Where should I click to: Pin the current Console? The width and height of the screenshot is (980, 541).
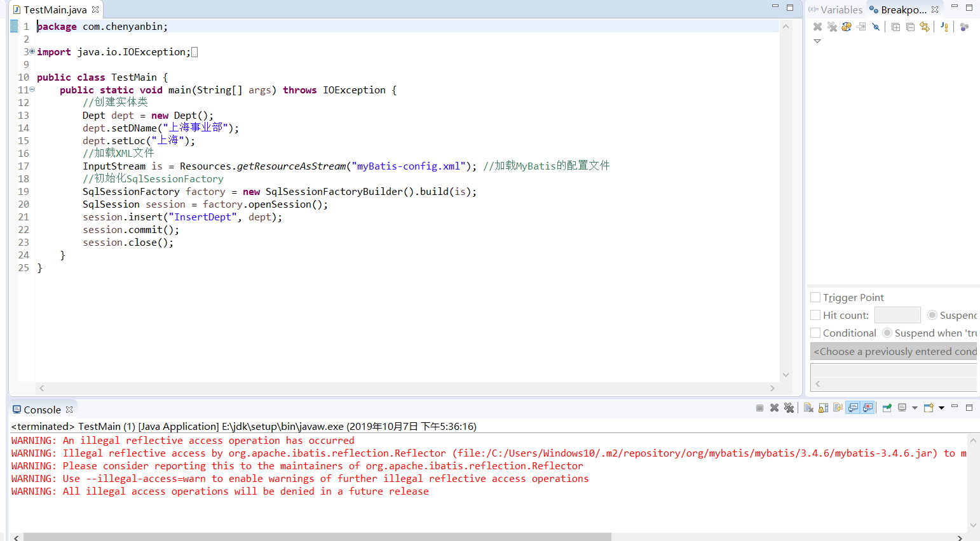pos(887,408)
